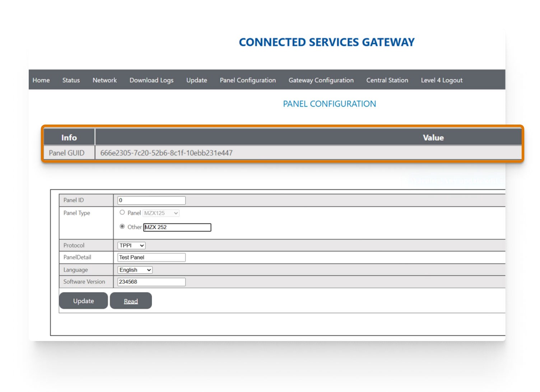This screenshot has width=540, height=392.
Task: Click the Value column header
Action: click(308, 137)
